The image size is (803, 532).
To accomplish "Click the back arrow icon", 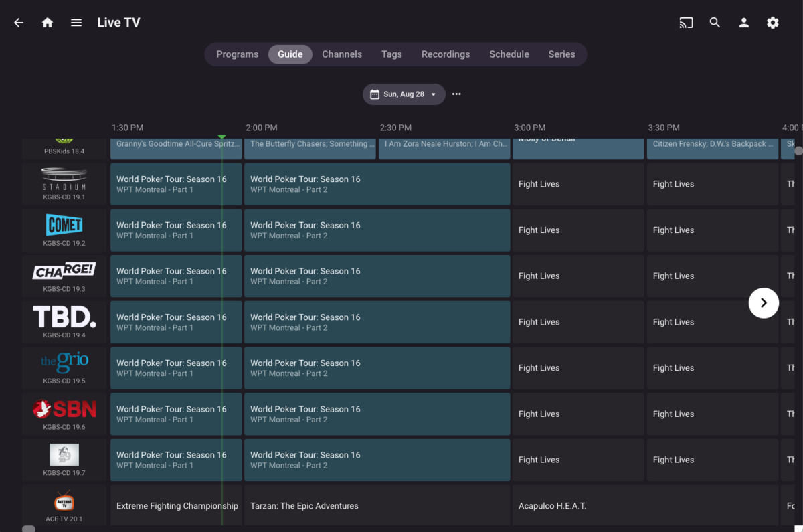I will [19, 23].
